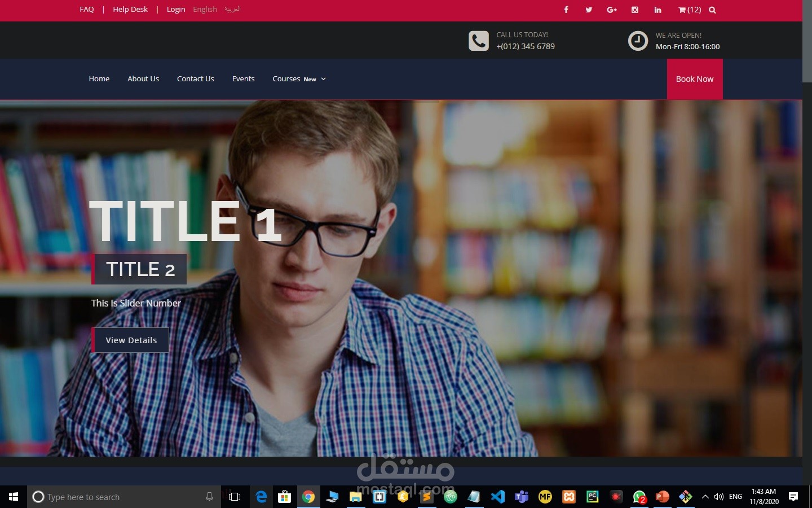Open Task View in the taskbar
Screen dimensions: 812x508
point(235,497)
